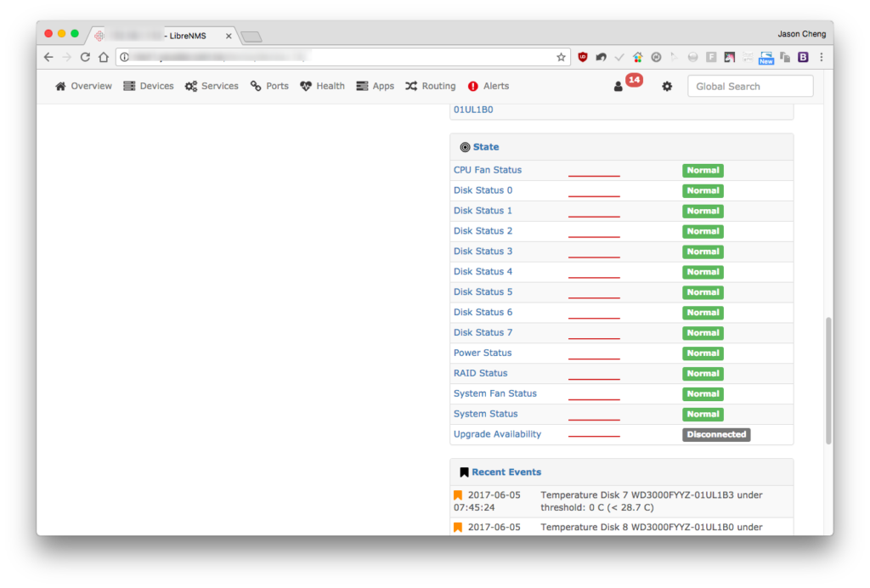Open the State section heading link
This screenshot has width=870, height=588.
click(486, 147)
